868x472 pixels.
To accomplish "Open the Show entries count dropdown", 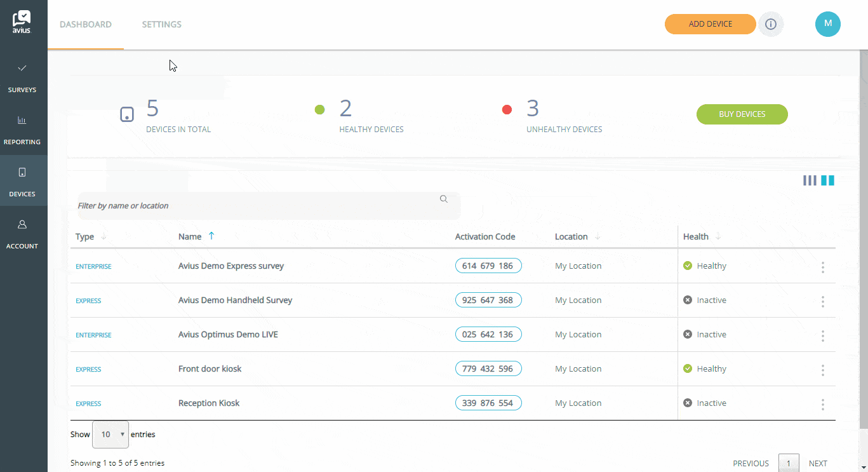I will (110, 435).
